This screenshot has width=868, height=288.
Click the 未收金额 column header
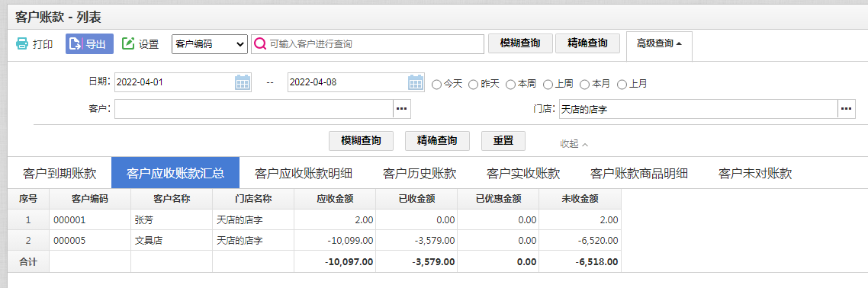coord(580,199)
